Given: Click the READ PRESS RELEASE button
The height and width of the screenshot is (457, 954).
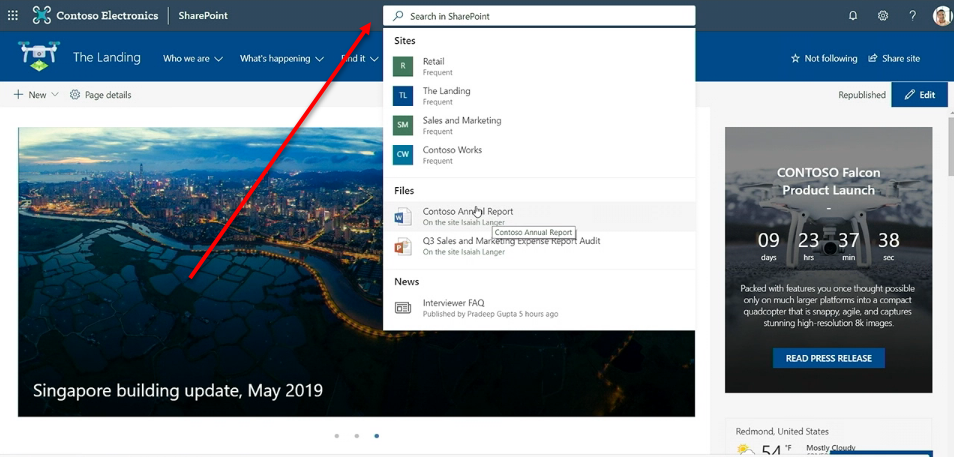Looking at the screenshot, I should point(828,358).
